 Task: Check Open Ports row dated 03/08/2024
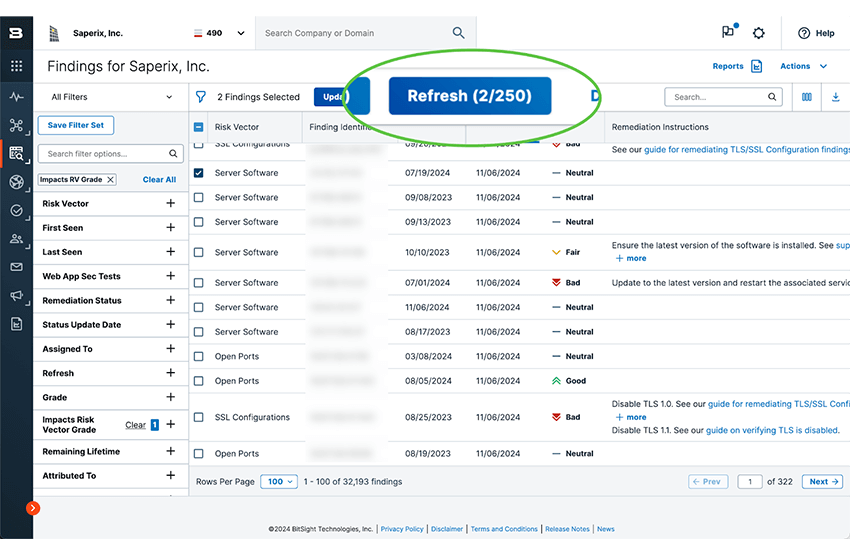tap(198, 356)
